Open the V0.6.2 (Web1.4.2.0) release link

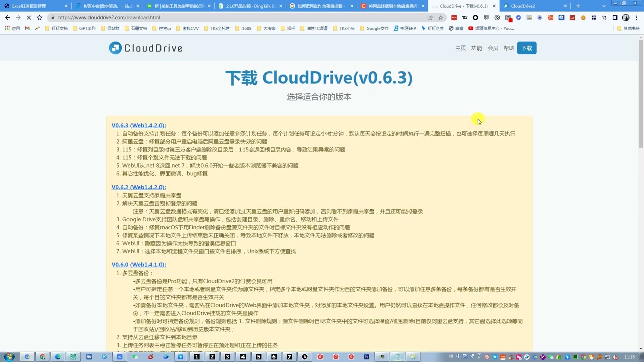138,187
